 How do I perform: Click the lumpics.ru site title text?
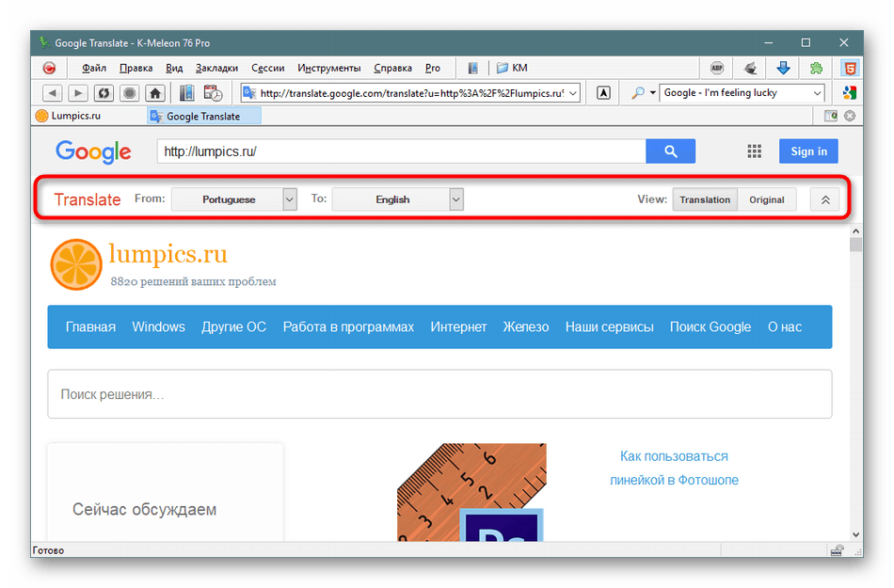168,254
